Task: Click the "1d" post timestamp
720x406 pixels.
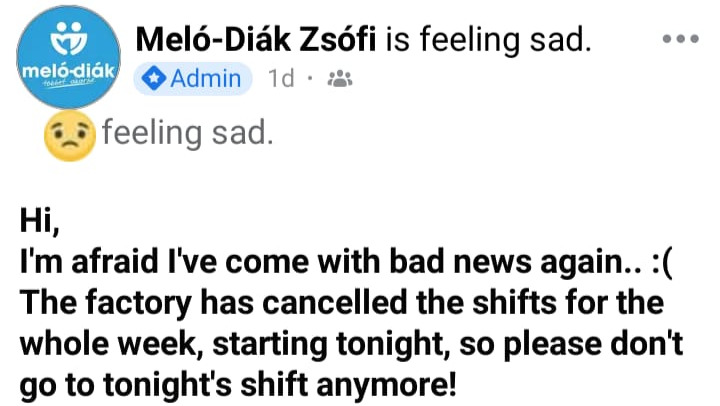Action: pos(281,79)
